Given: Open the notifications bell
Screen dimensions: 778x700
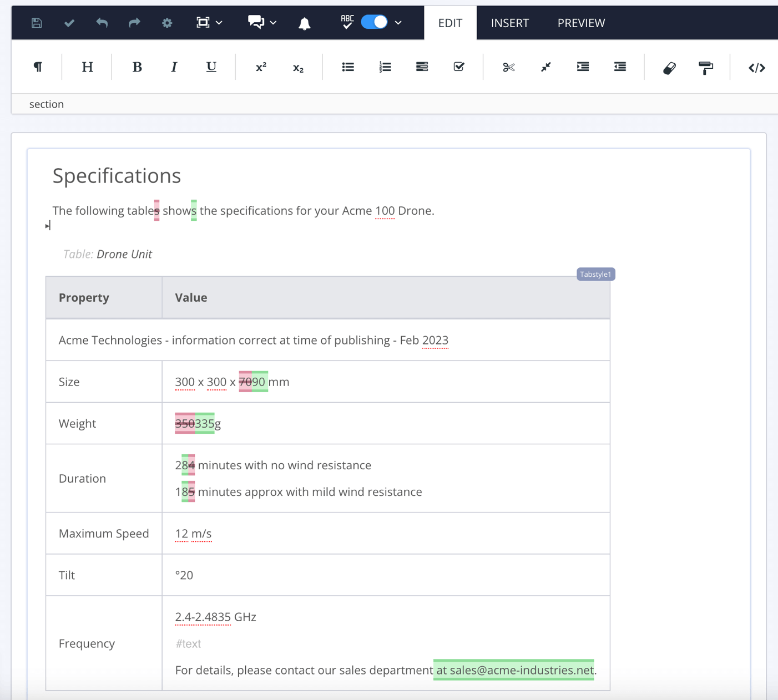Looking at the screenshot, I should (x=304, y=23).
